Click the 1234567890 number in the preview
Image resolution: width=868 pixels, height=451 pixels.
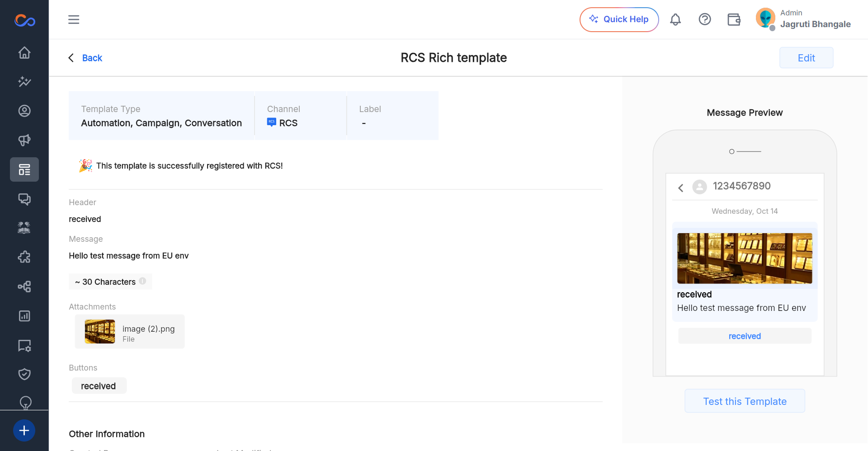tap(741, 186)
